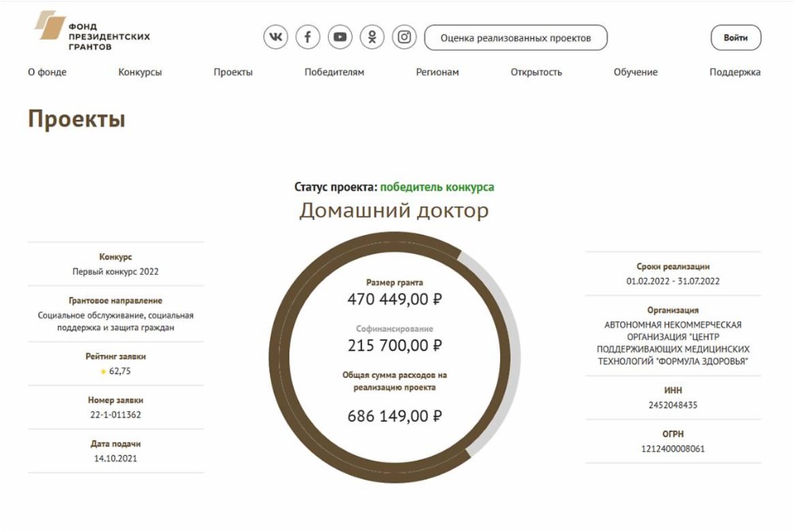Click the Оценка реализованных проектов button
Viewport: 794px width, 532px height.
click(x=515, y=38)
